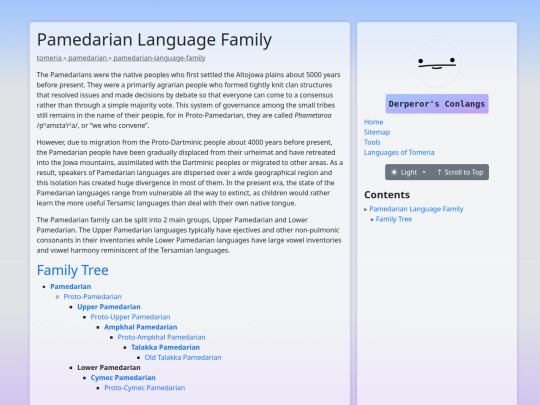540x405 pixels.
Task: Open the Upper Pamedarian link
Action: point(108,307)
